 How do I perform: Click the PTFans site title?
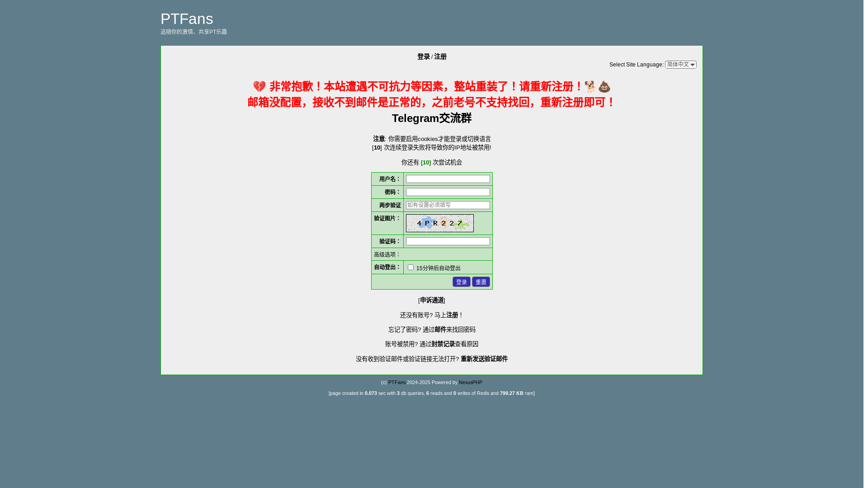(187, 19)
